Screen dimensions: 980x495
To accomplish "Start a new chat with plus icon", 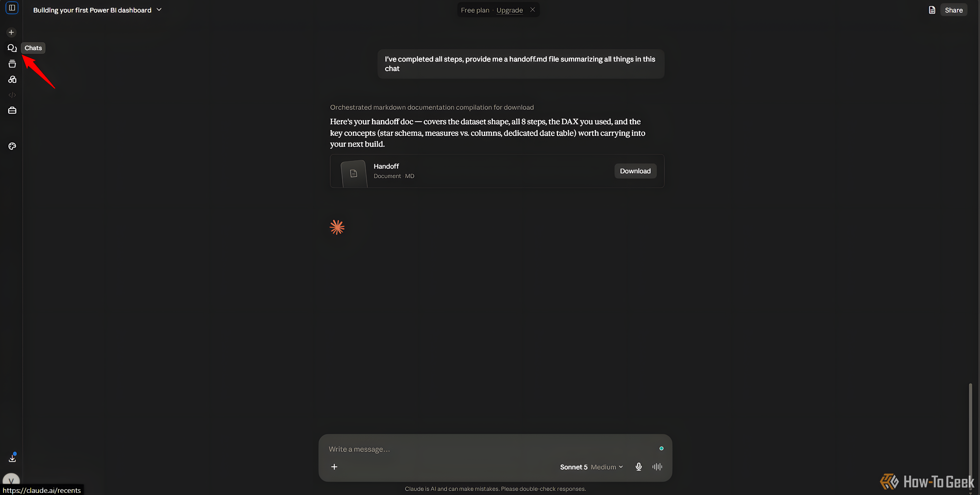I will pos(11,32).
